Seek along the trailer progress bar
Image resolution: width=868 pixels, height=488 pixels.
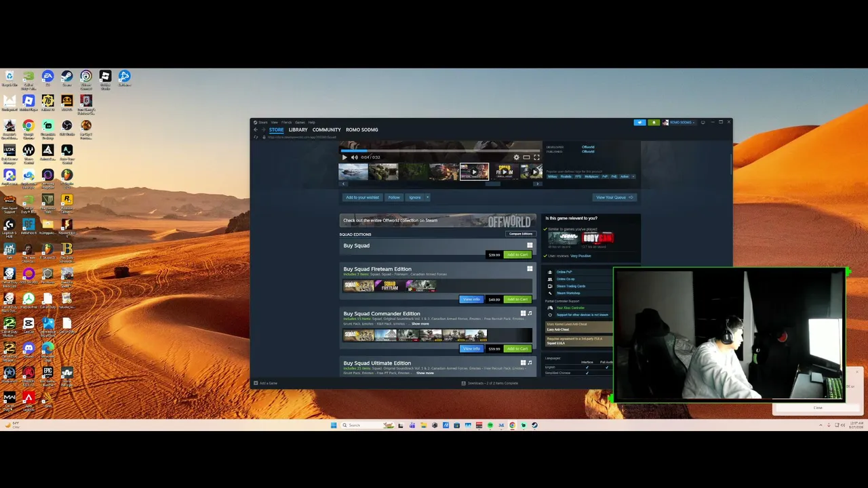(441, 150)
